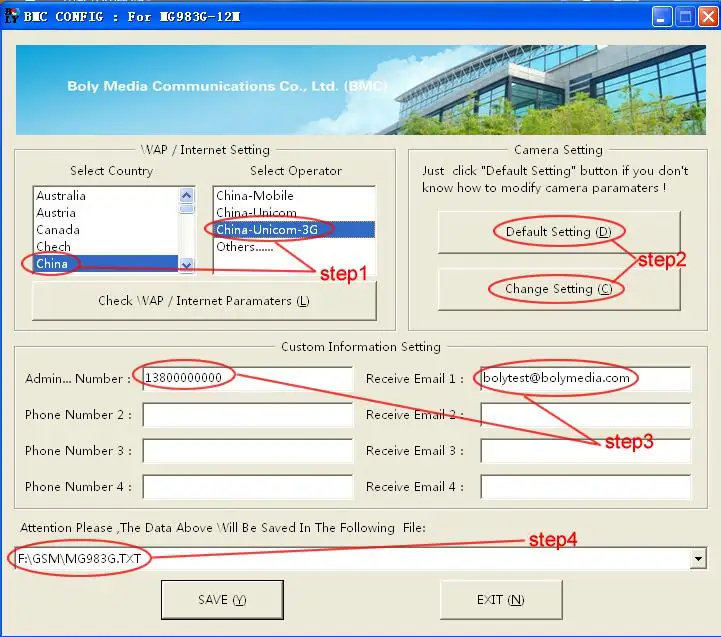This screenshot has height=637, width=721.
Task: Select China in the country list
Action: pyautogui.click(x=106, y=264)
